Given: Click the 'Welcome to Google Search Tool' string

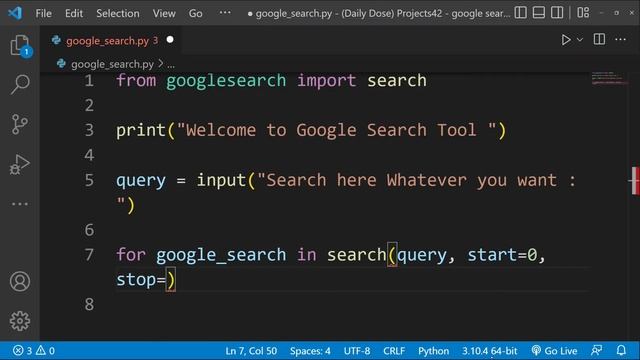Looking at the screenshot, I should coord(337,130).
